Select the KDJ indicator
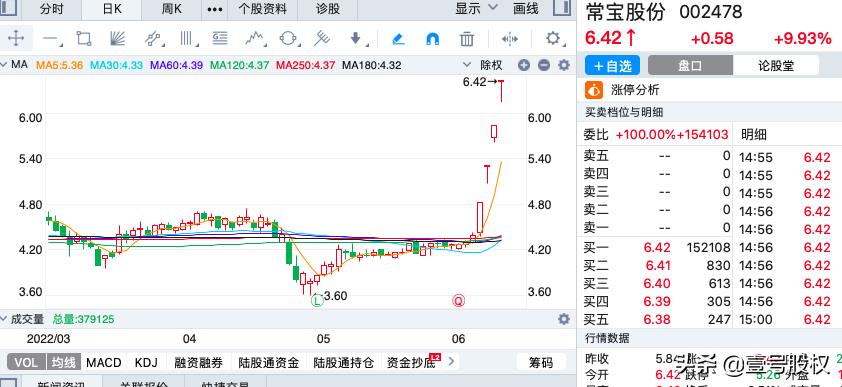Image resolution: width=842 pixels, height=387 pixels. [x=146, y=362]
